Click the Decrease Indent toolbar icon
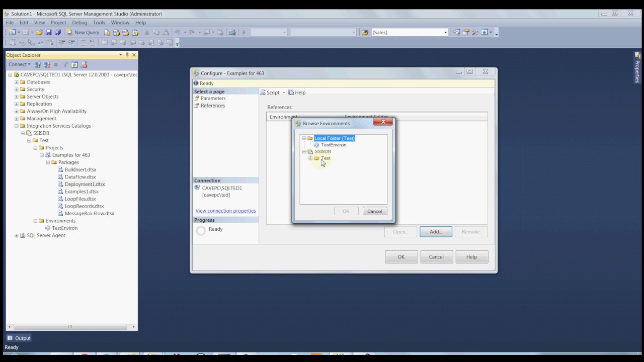The image size is (644, 362). pos(62,43)
